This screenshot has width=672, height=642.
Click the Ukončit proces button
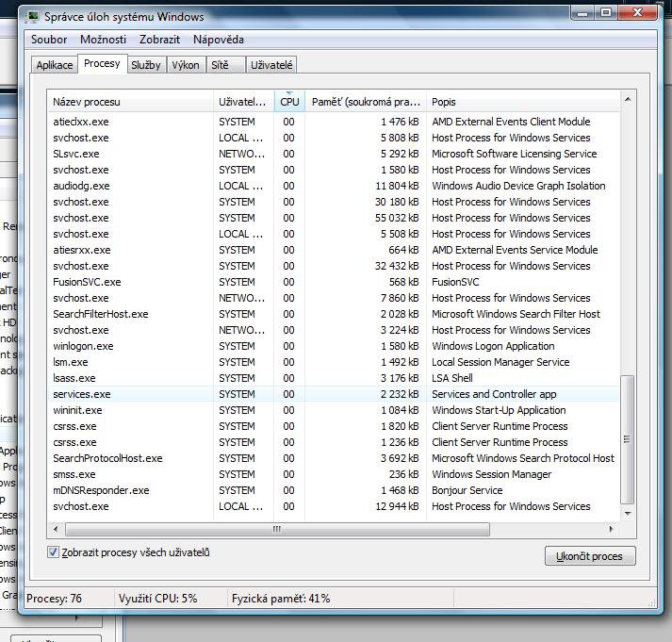590,556
